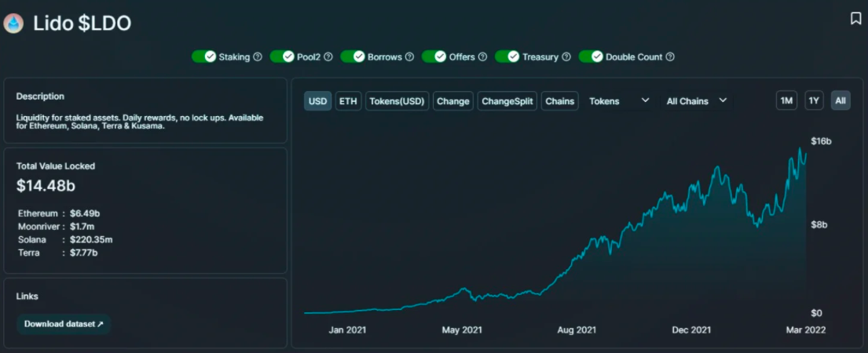Open Offers help question mark icon

click(483, 57)
